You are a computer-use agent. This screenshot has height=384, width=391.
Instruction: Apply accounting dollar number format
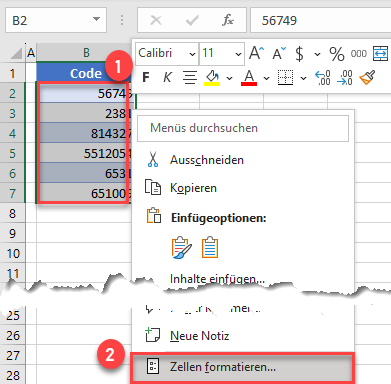299,54
